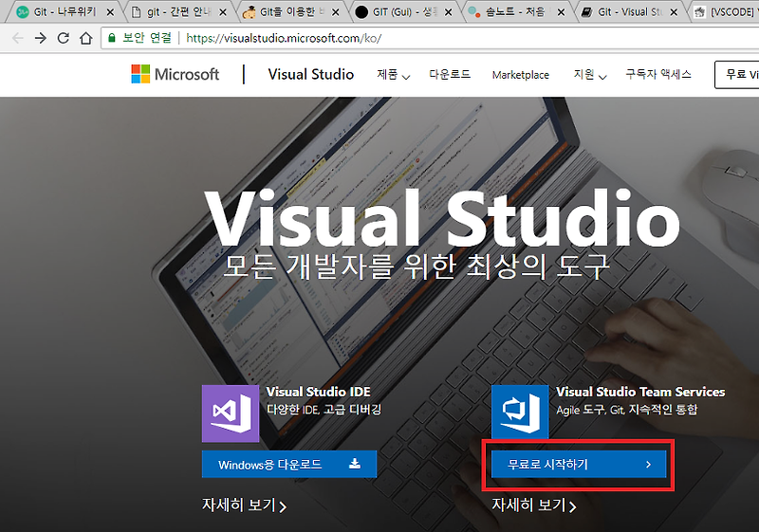Click the Visual Studio Team Services heading
759x532 pixels.
tap(640, 392)
